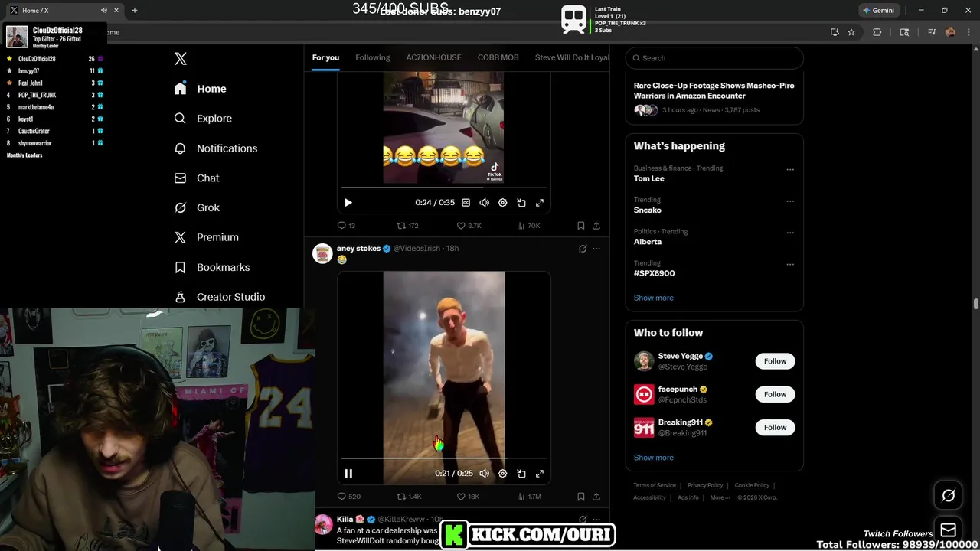Open the Mashco-Piro Warriors news story

714,98
